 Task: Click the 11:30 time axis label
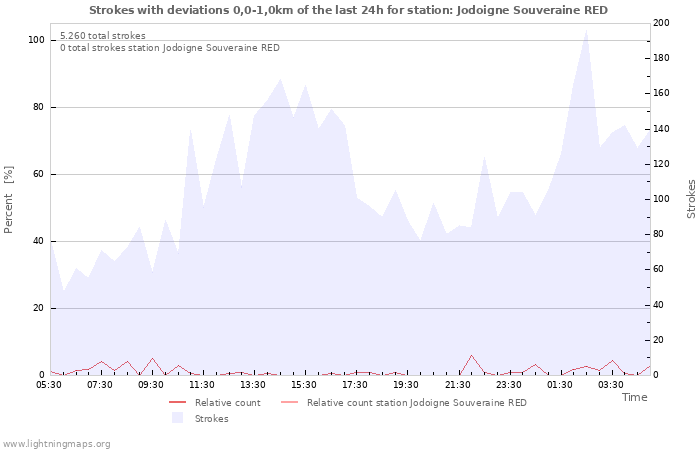[202, 385]
